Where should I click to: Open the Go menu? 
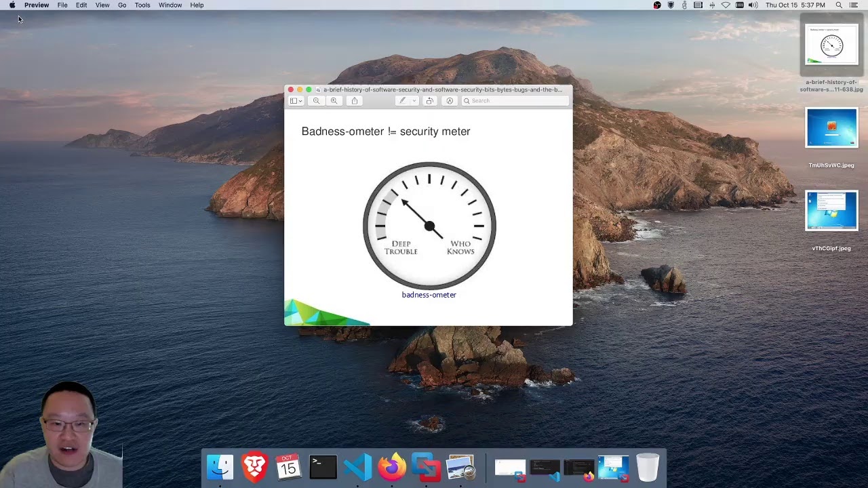122,5
